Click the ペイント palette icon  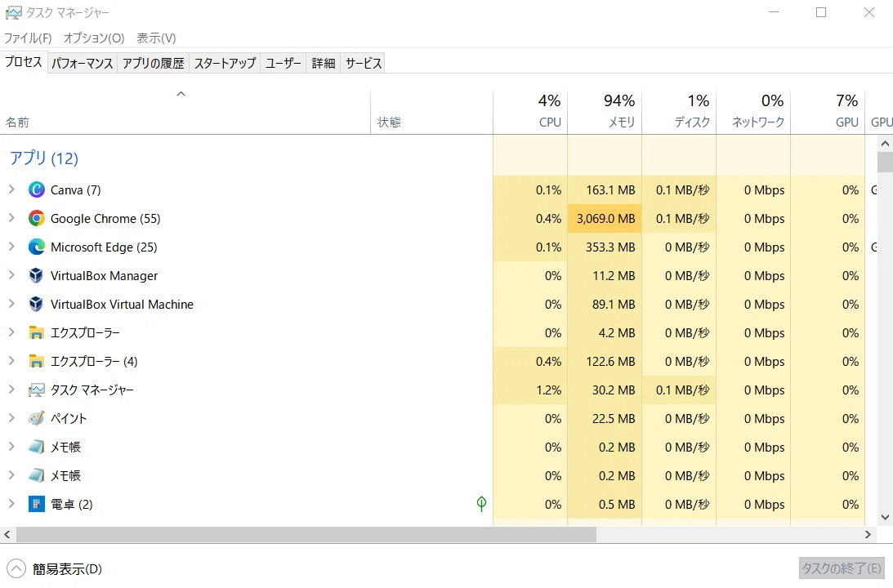[x=37, y=418]
